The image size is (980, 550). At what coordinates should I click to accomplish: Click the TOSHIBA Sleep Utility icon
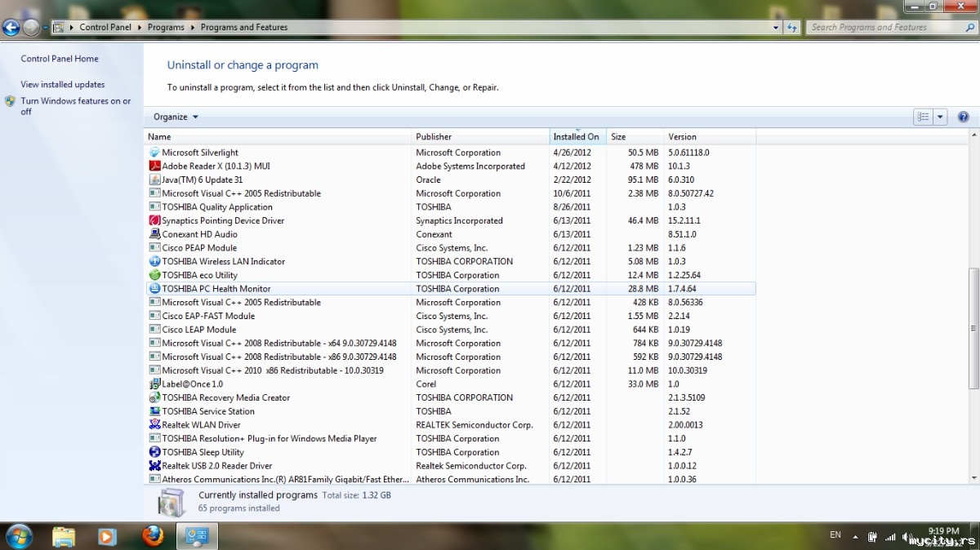click(x=155, y=452)
